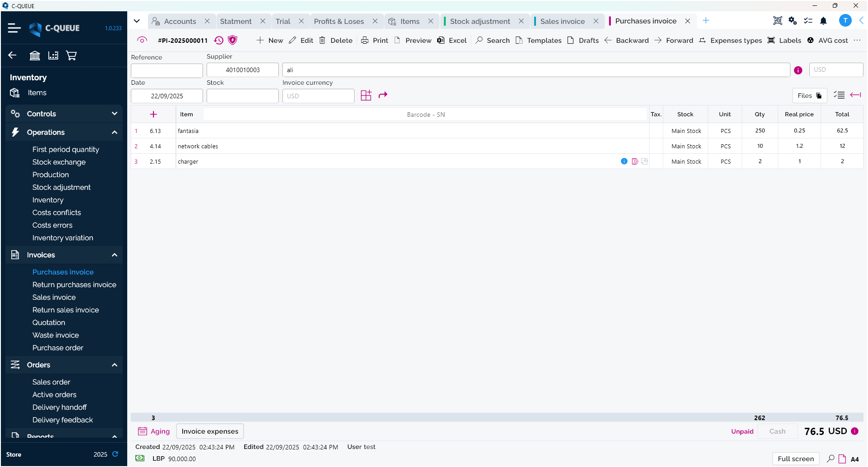
Task: Open the notifications bell
Action: click(823, 21)
